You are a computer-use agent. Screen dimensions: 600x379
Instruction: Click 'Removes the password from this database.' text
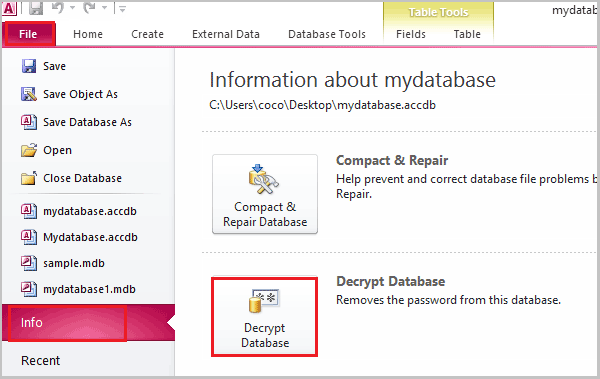click(448, 300)
